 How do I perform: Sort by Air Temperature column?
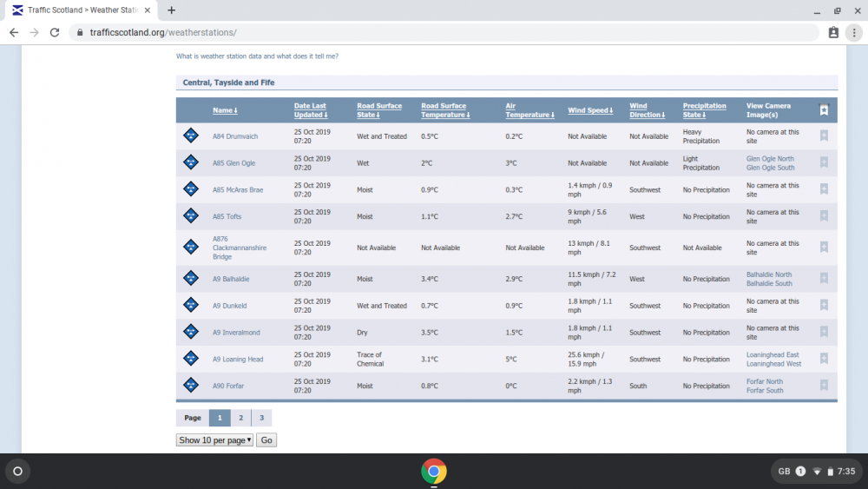click(x=529, y=110)
